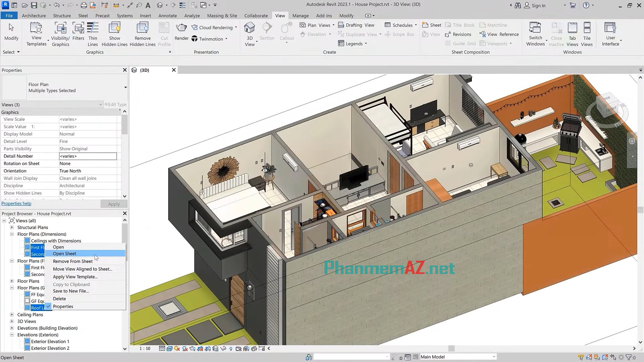The height and width of the screenshot is (362, 644).
Task: Toggle shadows in the view control bar
Action: click(185, 348)
